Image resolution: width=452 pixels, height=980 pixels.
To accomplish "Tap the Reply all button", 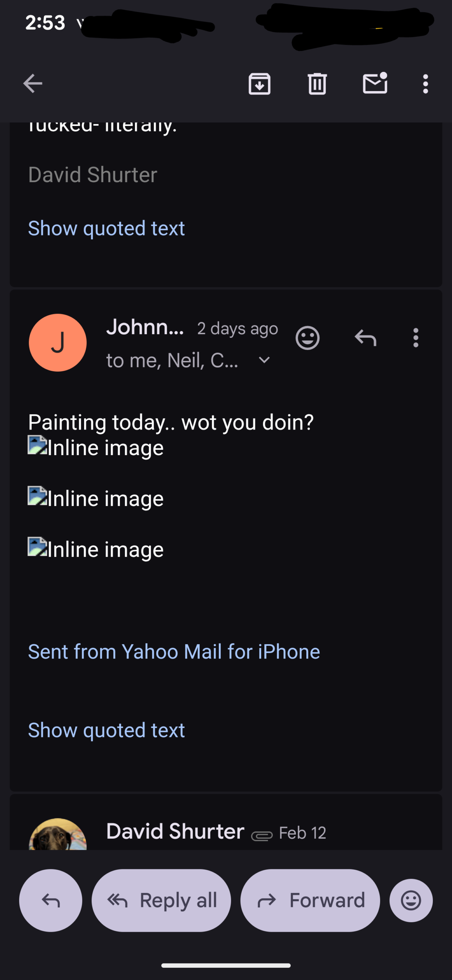I will (x=161, y=900).
